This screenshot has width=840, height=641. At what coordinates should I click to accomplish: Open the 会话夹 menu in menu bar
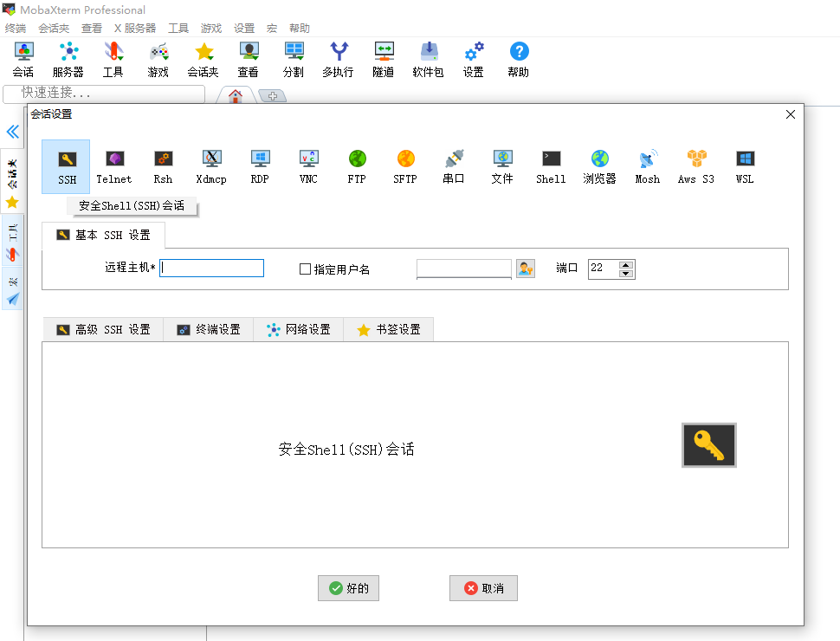pos(54,29)
